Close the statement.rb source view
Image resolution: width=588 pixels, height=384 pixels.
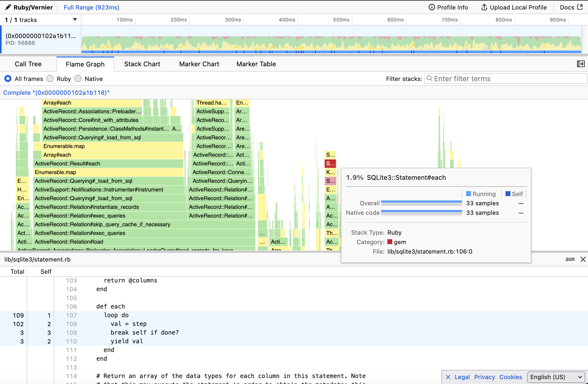583,259
